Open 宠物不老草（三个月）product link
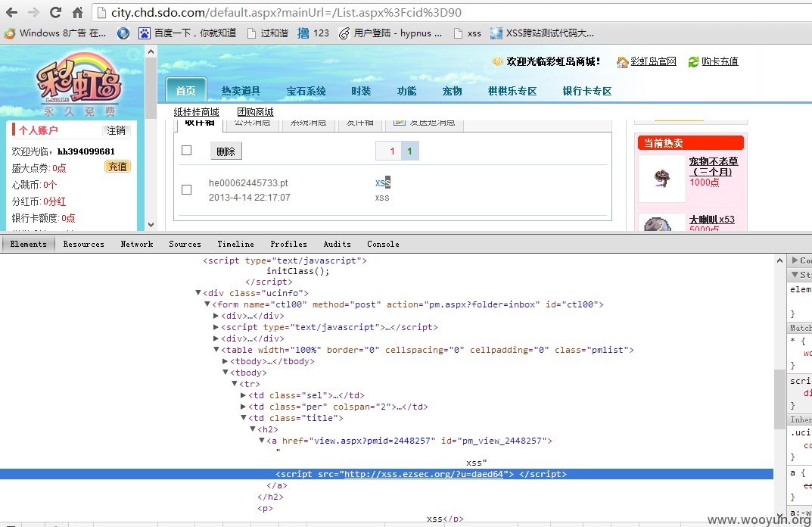Image resolution: width=812 pixels, height=527 pixels. (714, 167)
